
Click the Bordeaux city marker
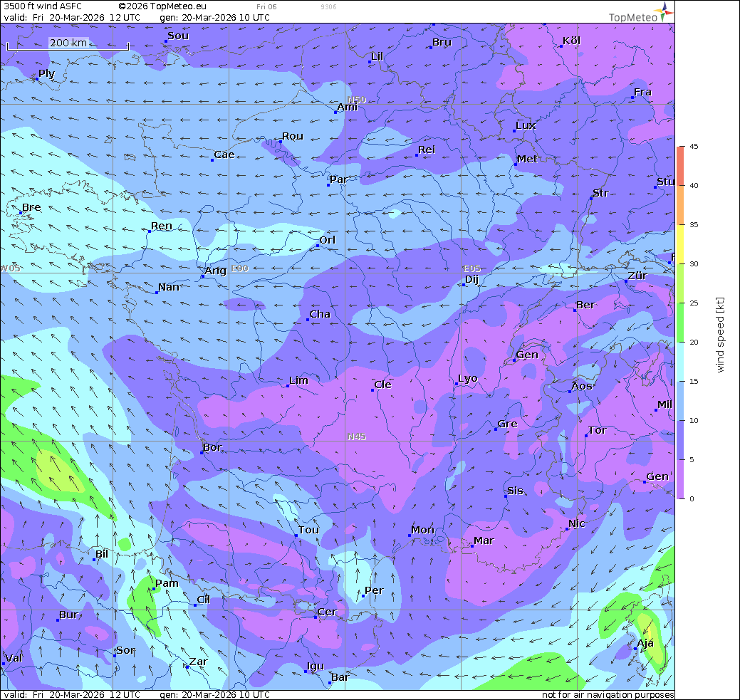pos(202,453)
